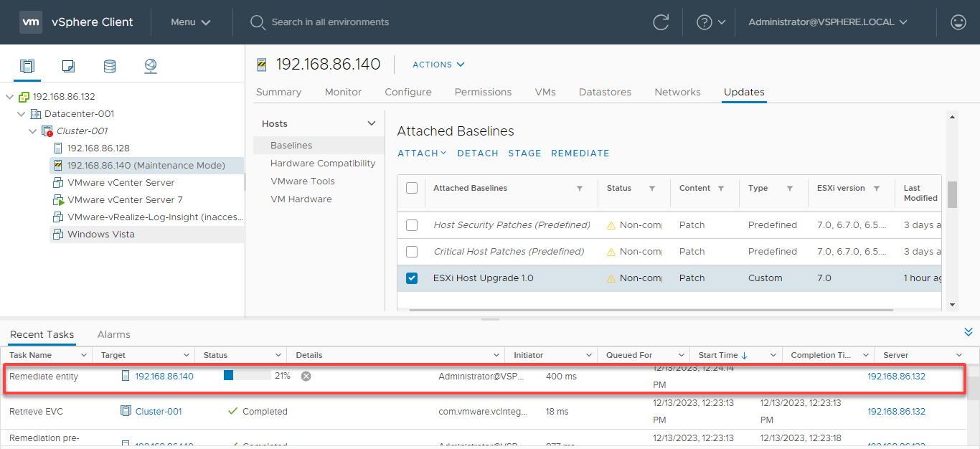The width and height of the screenshot is (980, 449).
Task: Click filter icon in ESXi version column
Action: point(877,189)
